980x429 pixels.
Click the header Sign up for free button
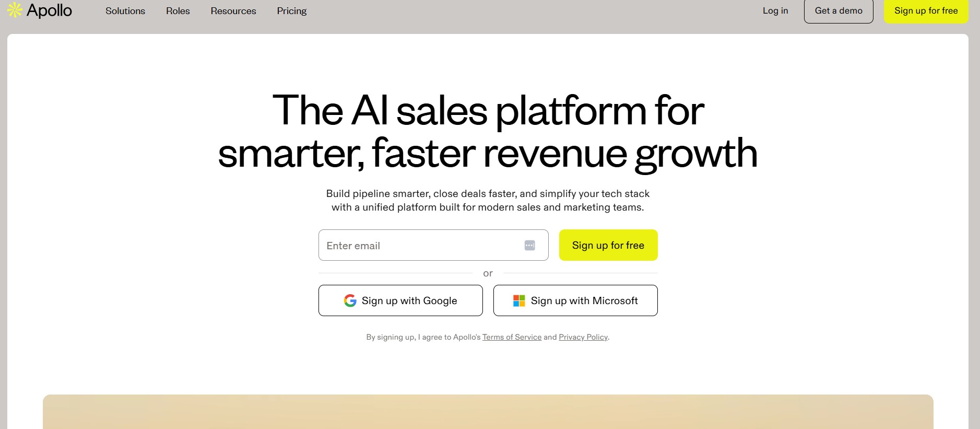(926, 11)
